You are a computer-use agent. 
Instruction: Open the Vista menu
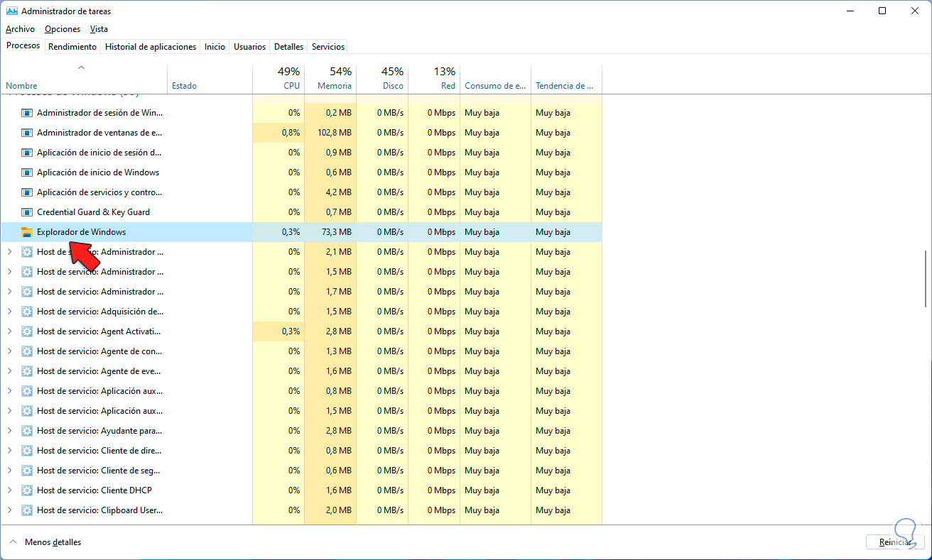point(99,29)
